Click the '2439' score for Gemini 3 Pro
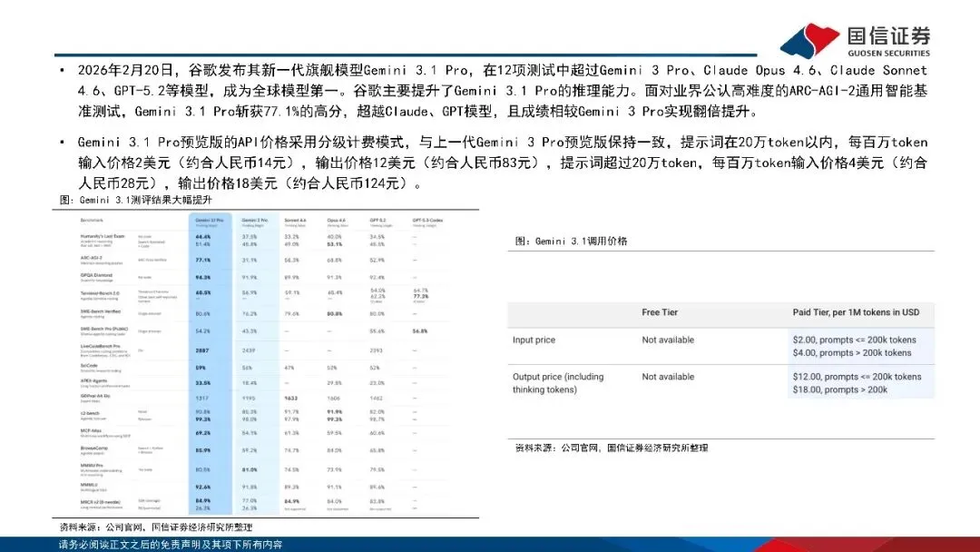 coord(248,350)
